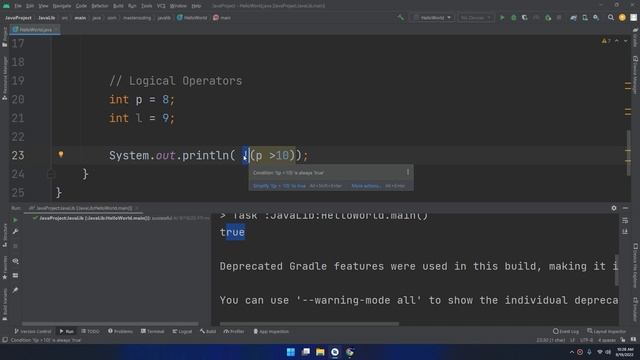The height and width of the screenshot is (360, 640).
Task: Open the Layout Inspector in the status bar
Action: pos(607,331)
